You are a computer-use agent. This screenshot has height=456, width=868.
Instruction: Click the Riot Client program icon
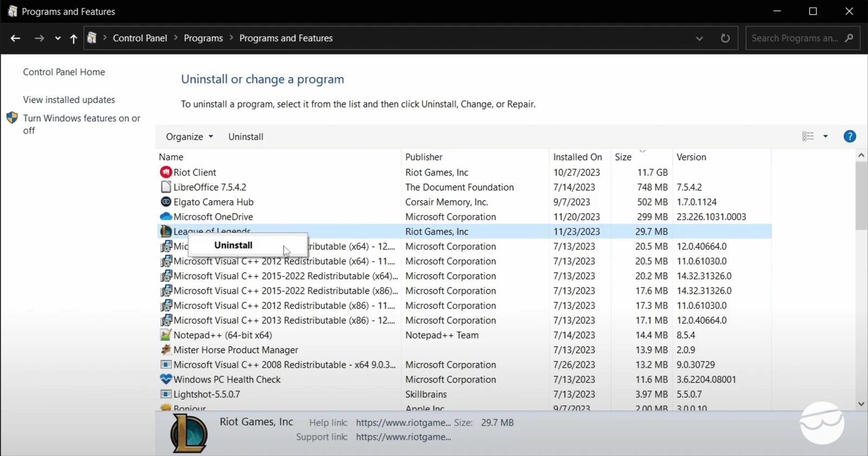tap(166, 172)
